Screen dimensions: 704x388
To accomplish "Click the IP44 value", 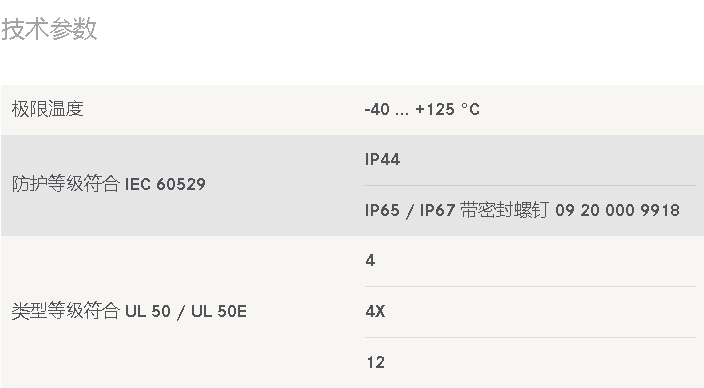I will click(x=383, y=159).
